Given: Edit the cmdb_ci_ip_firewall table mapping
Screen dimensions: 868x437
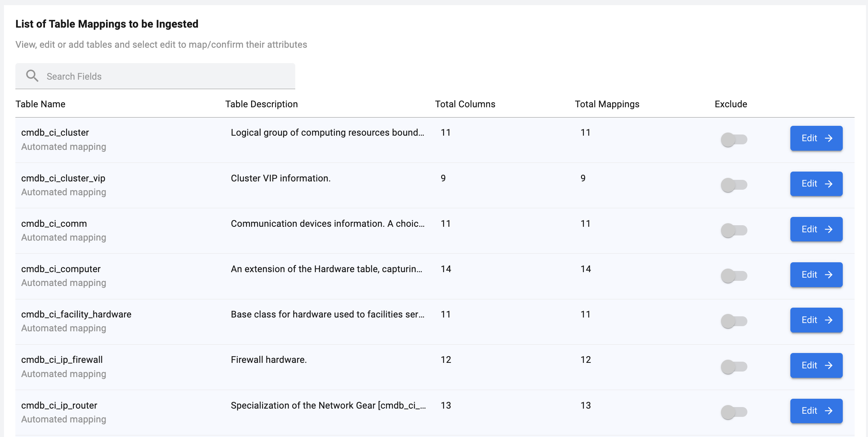Looking at the screenshot, I should click(816, 365).
